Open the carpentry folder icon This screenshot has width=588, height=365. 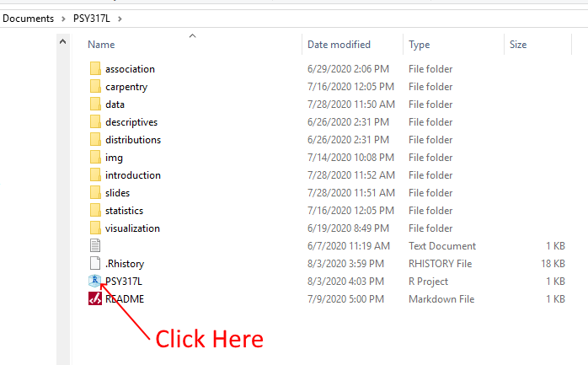coord(95,86)
